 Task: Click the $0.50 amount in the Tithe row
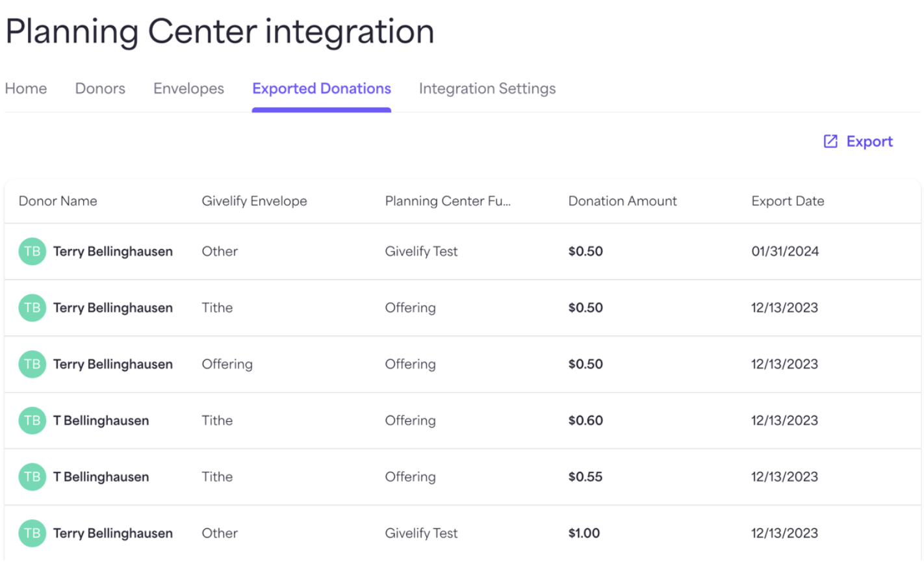tap(585, 308)
